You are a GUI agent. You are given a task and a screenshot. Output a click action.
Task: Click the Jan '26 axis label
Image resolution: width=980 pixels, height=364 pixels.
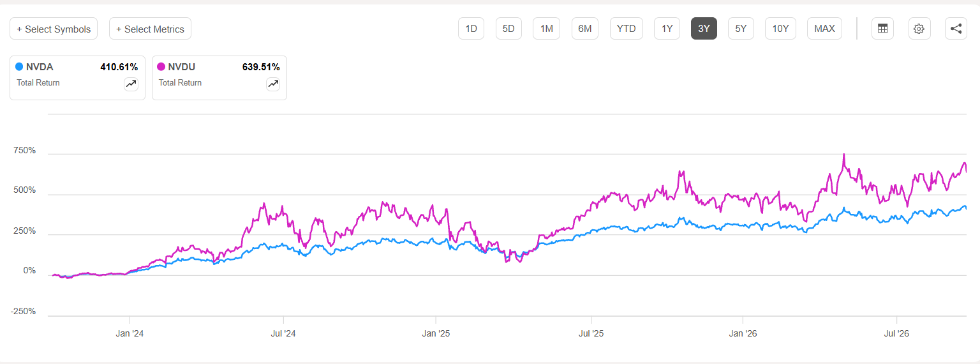click(x=743, y=333)
